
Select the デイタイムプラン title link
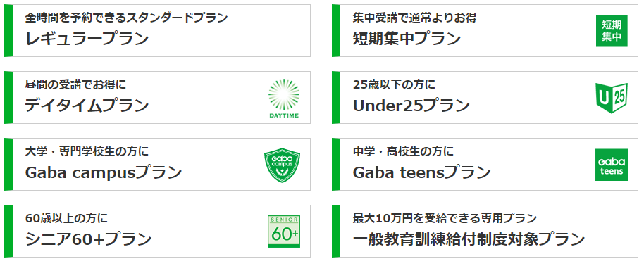[87, 106]
